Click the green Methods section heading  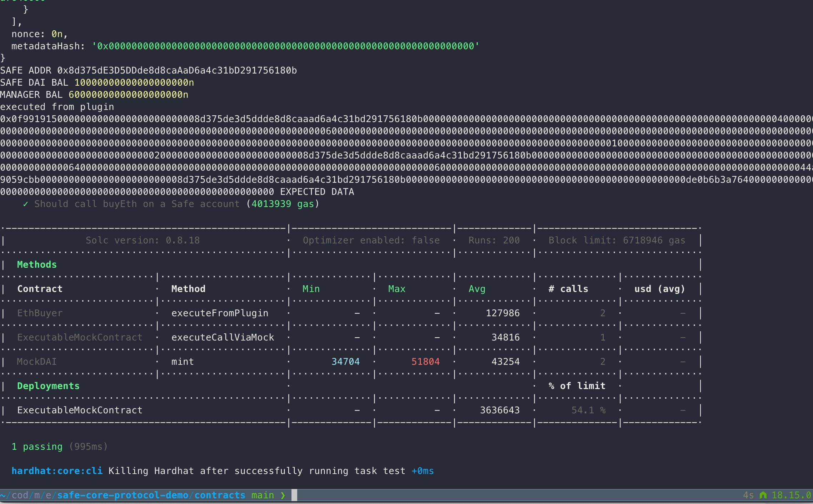click(37, 264)
